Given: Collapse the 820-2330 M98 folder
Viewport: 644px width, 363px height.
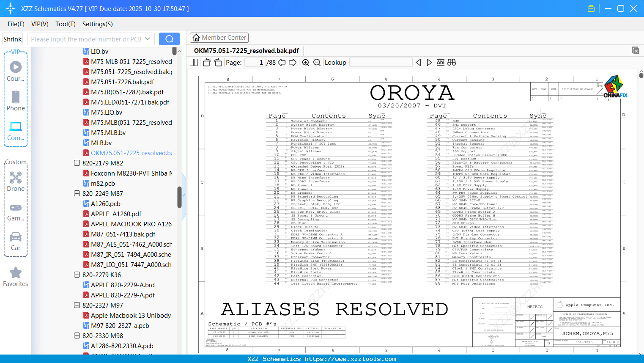Looking at the screenshot, I should 77,336.
